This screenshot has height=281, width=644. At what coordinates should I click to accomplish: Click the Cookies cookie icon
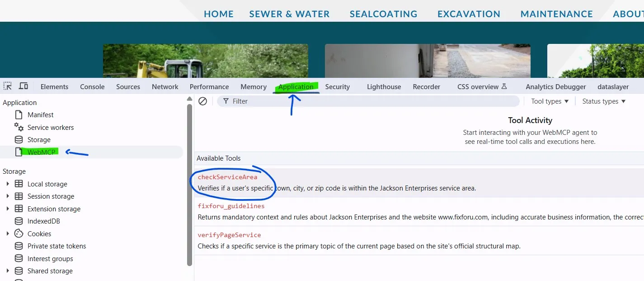coord(19,233)
